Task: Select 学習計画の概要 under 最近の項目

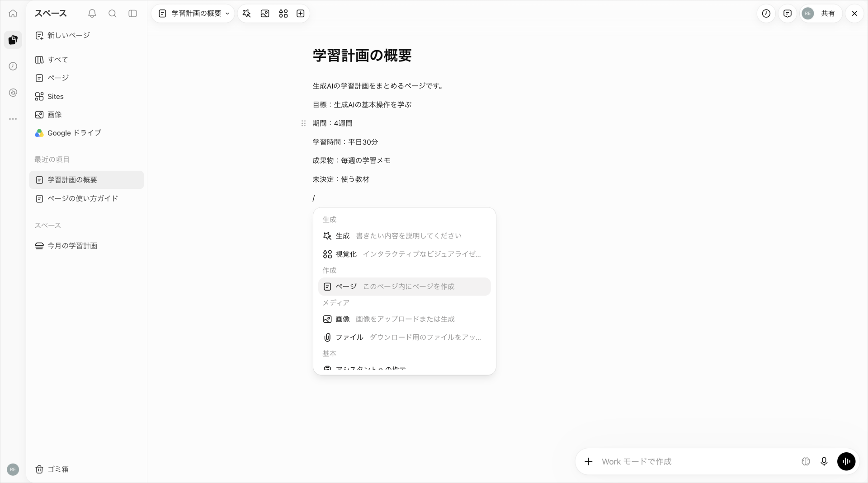Action: pyautogui.click(x=86, y=180)
